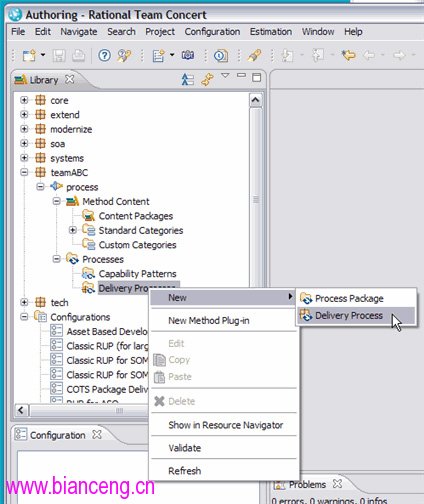Click the Library horizontal scroll left arrow

click(21, 410)
